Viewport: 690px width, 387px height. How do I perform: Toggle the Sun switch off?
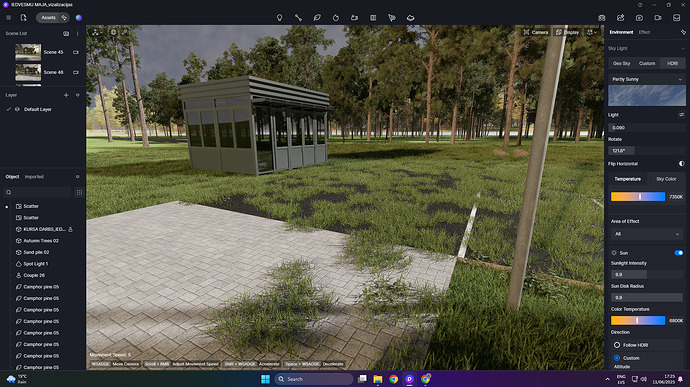click(679, 253)
